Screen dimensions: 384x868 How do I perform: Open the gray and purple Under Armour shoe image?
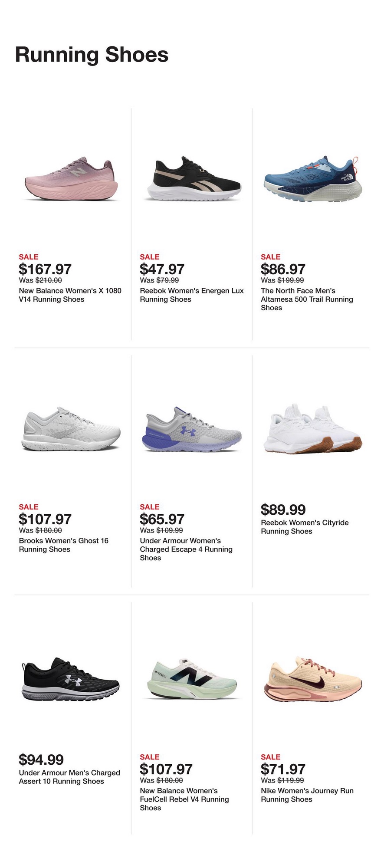192,429
